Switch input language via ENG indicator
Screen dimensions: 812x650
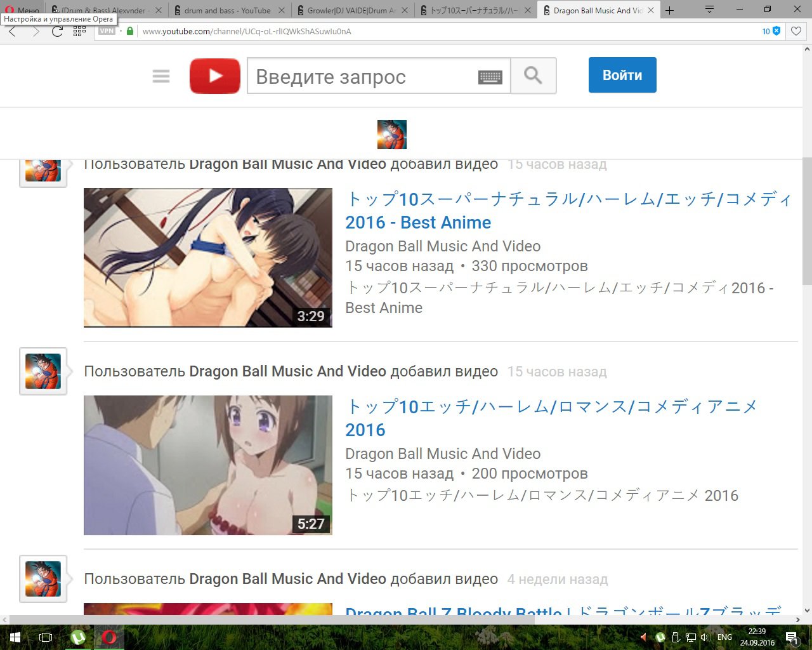click(724, 637)
